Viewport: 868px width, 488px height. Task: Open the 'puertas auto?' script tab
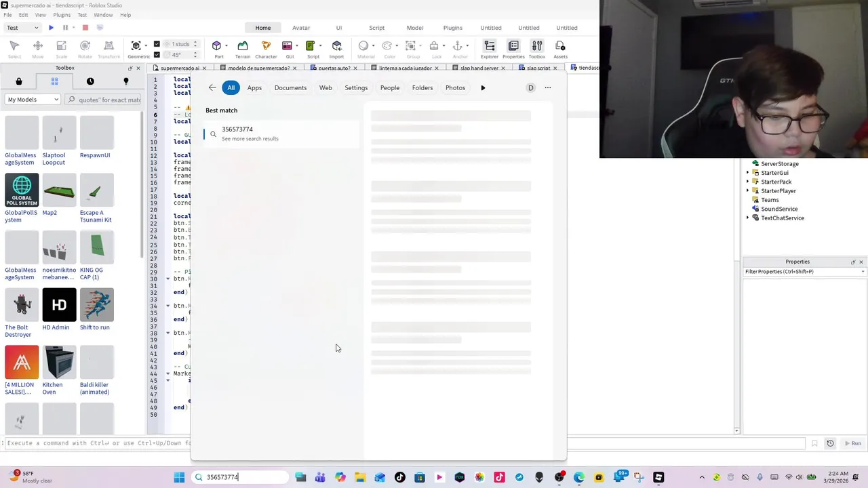tap(334, 68)
